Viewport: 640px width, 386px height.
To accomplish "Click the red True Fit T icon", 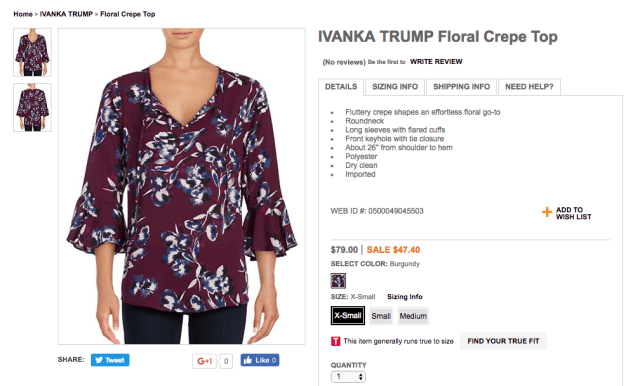I will (x=335, y=341).
